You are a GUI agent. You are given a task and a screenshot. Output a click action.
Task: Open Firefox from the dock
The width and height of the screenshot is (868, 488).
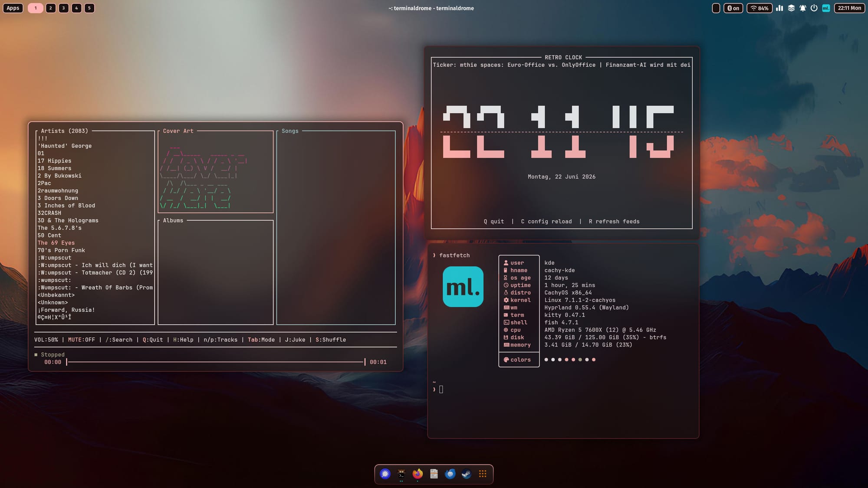pos(418,474)
